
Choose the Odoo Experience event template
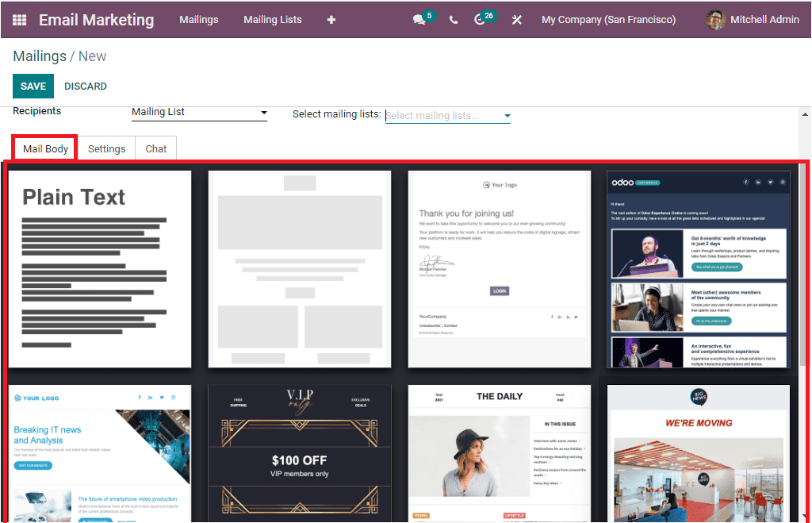coord(699,269)
